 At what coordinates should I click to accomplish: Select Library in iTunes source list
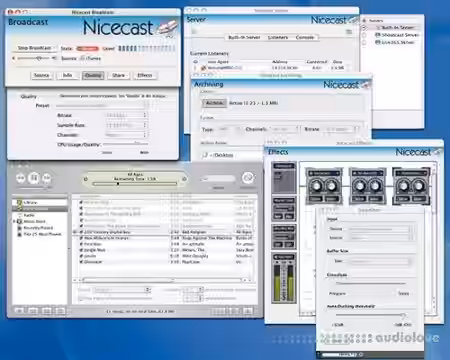[x=31, y=202]
